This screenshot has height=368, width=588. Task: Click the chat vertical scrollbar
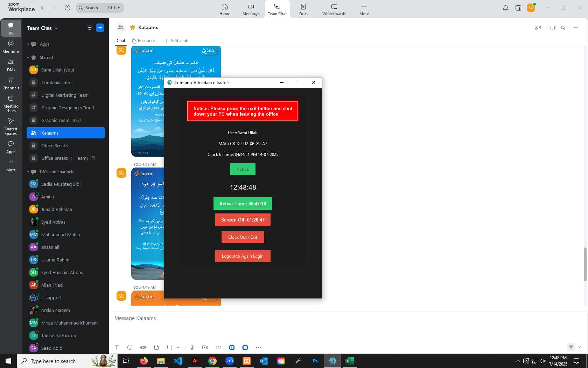584,264
